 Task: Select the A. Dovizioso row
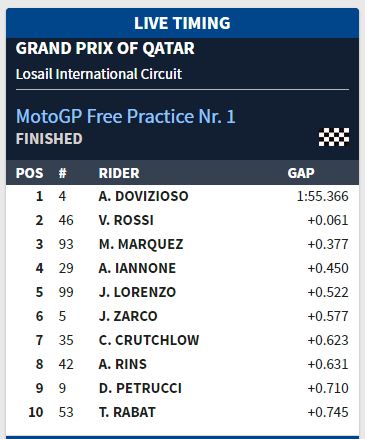tap(182, 196)
